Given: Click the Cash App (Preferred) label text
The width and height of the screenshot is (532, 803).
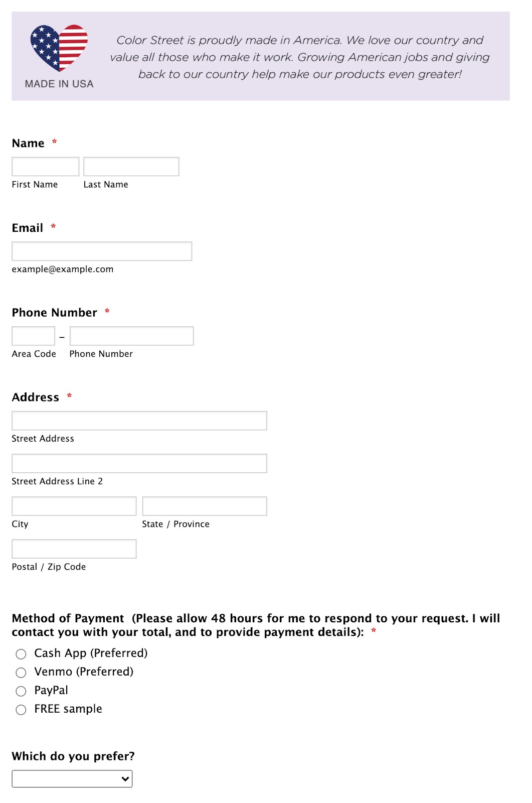Looking at the screenshot, I should (91, 653).
